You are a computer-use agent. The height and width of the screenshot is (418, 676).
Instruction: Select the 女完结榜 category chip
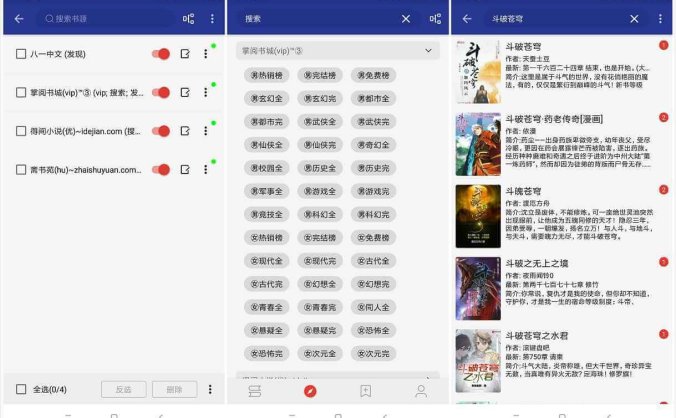320,238
